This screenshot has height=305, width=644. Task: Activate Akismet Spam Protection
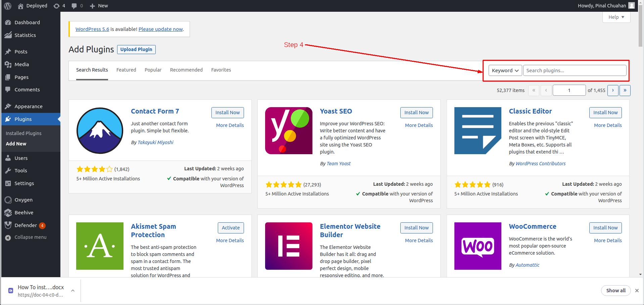[231, 228]
